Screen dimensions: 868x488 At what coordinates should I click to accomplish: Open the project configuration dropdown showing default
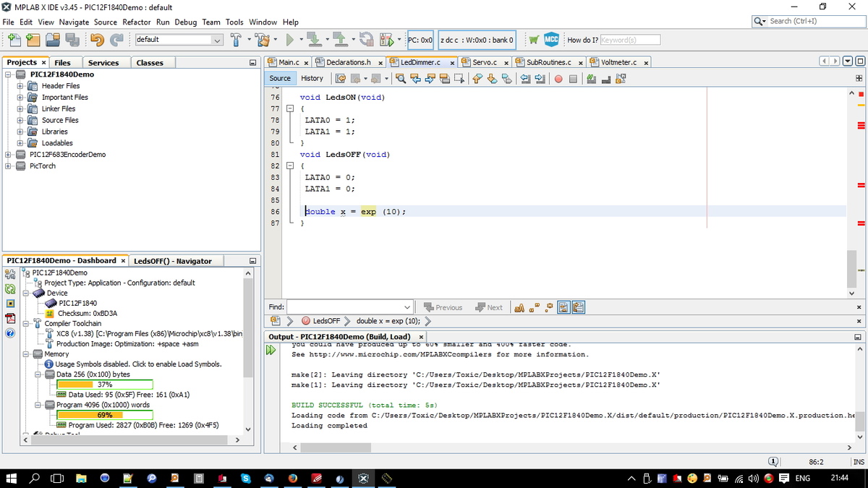pos(179,40)
